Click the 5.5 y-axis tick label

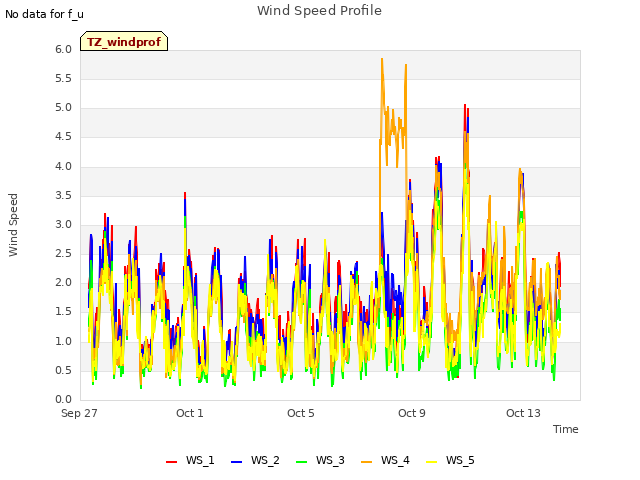click(x=63, y=79)
